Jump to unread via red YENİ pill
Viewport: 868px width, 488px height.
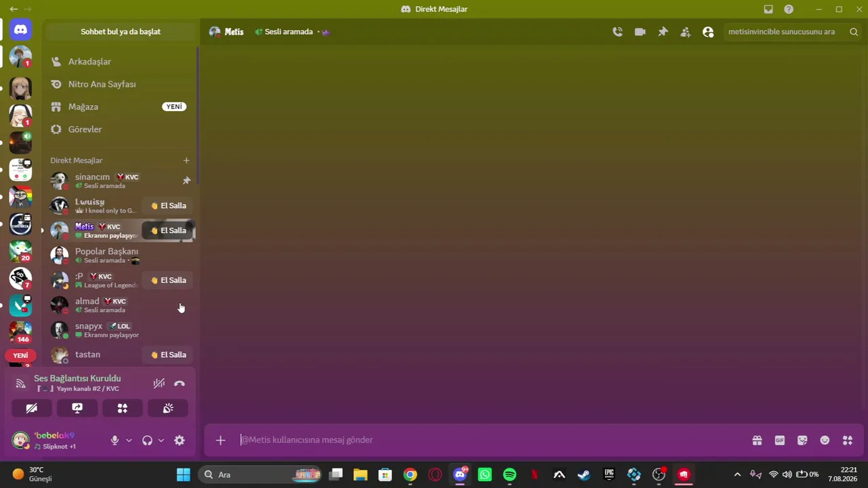click(20, 355)
